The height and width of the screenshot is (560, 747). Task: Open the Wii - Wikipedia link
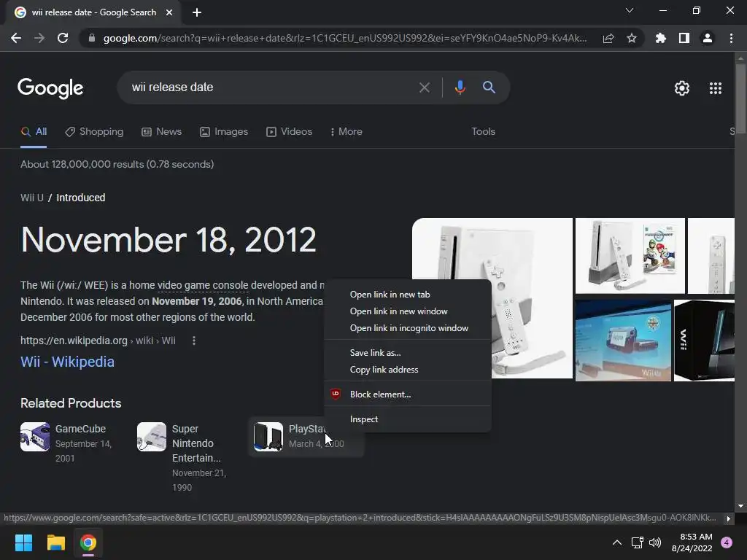pyautogui.click(x=67, y=362)
